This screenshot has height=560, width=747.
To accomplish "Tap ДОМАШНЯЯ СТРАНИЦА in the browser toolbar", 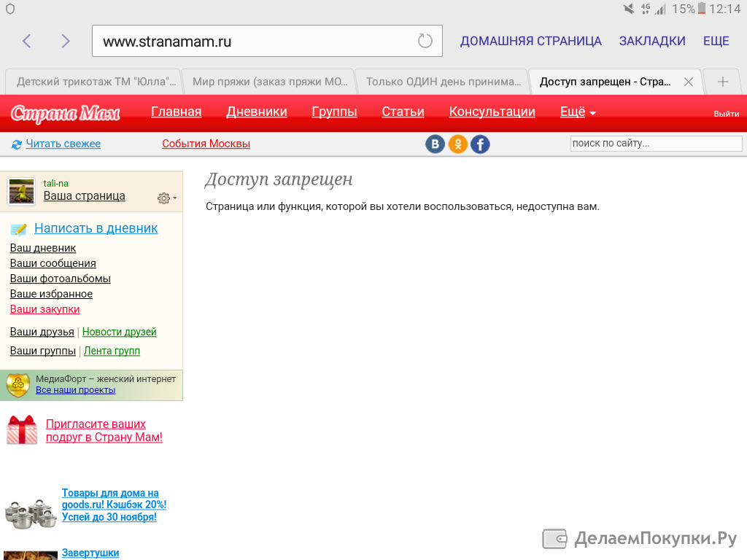I will click(531, 41).
